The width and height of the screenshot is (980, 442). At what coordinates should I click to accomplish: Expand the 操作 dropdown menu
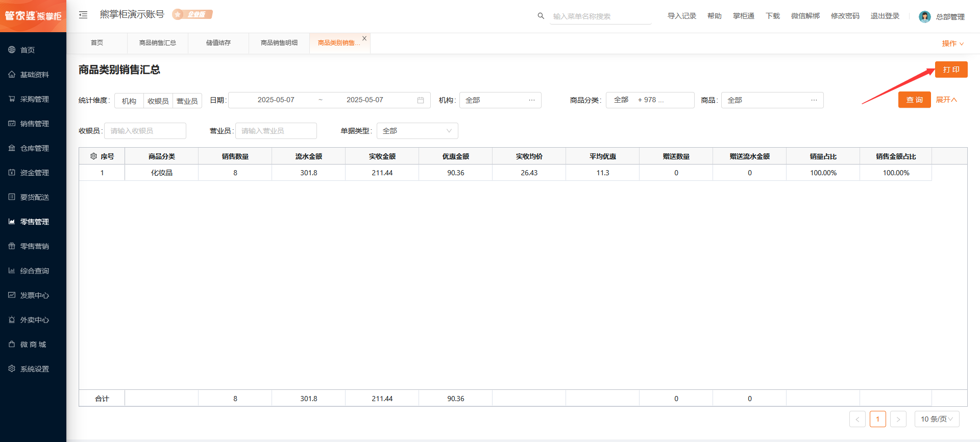952,43
